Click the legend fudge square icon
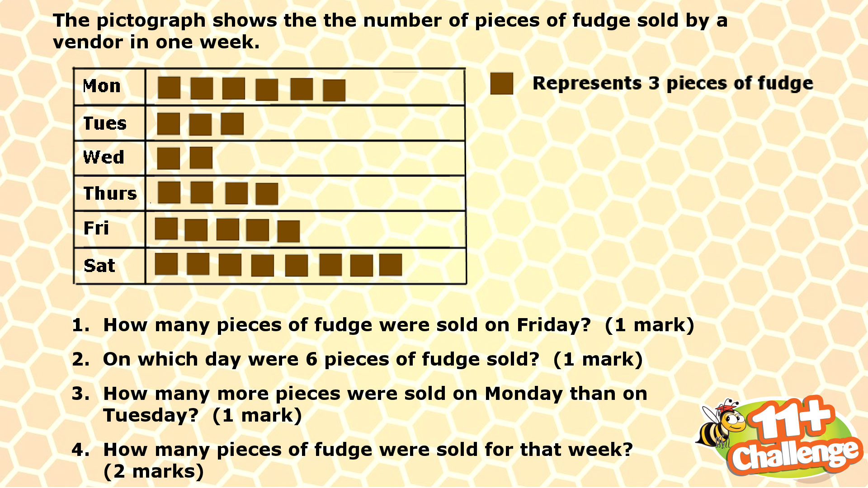This screenshot has width=868, height=488. 502,84
